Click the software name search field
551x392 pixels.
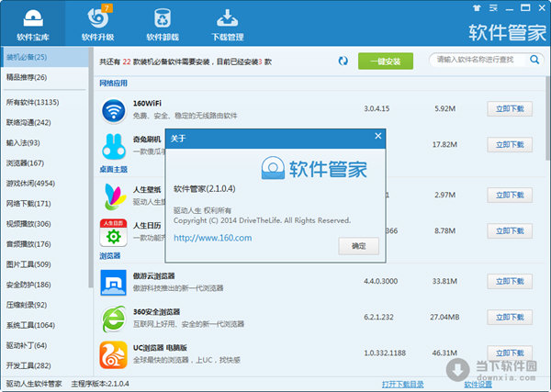(x=479, y=60)
